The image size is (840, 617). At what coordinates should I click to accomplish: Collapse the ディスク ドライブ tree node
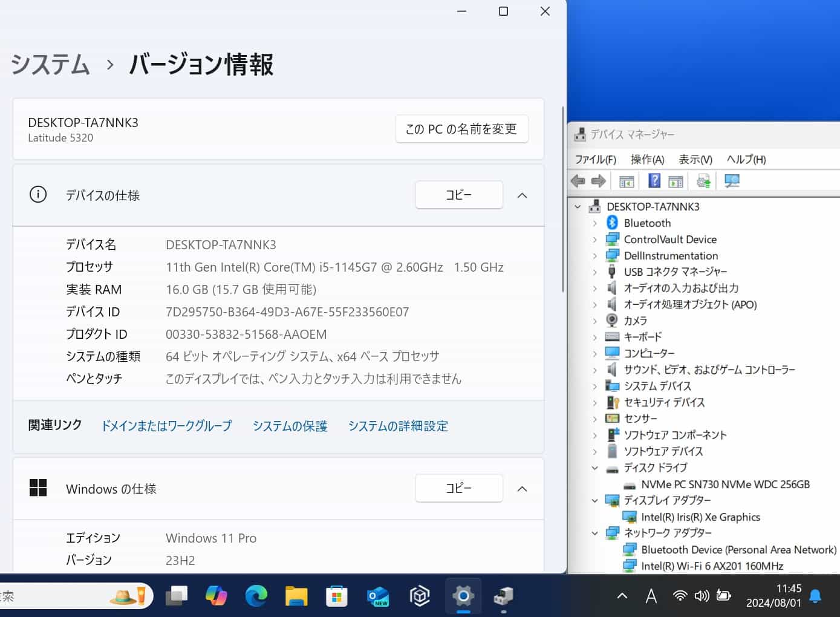coord(595,468)
